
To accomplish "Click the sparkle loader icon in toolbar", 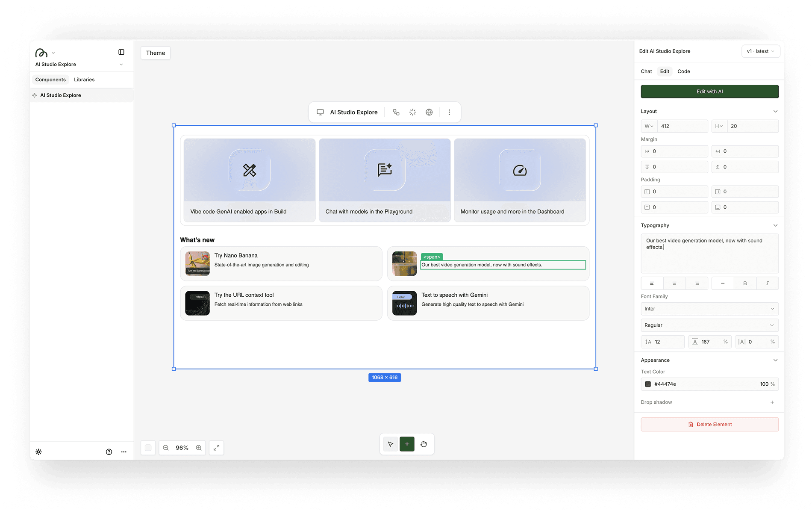I will (x=412, y=112).
